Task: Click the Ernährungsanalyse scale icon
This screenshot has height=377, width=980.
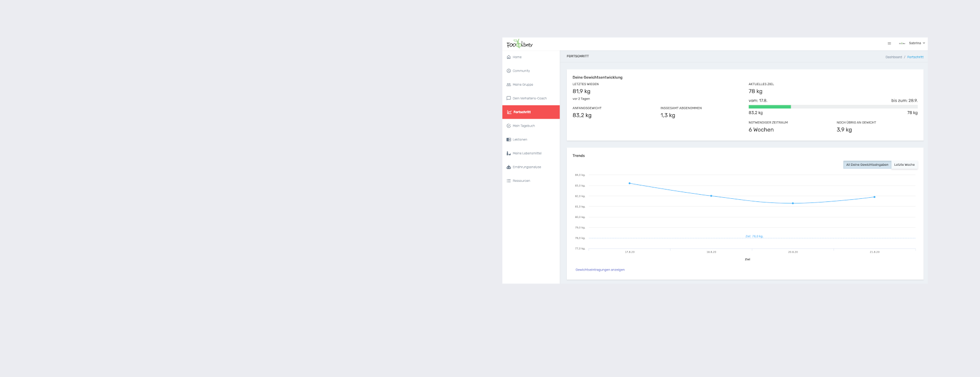Action: coord(509,167)
